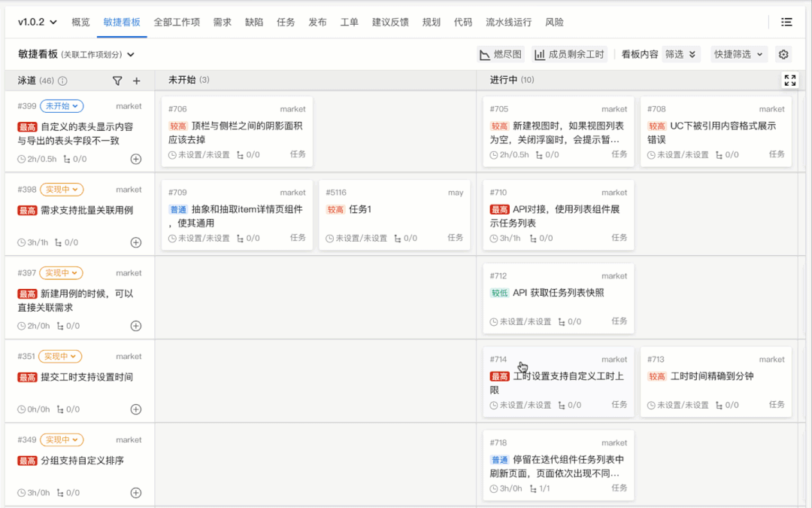The image size is (812, 508).
Task: Open swimlane item 提交工时支持设置时间
Action: coord(87,377)
